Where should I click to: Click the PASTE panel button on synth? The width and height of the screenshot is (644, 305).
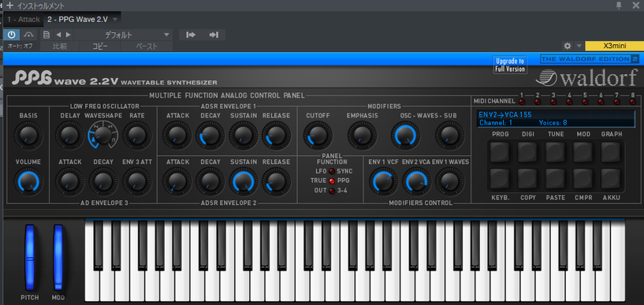(556, 179)
